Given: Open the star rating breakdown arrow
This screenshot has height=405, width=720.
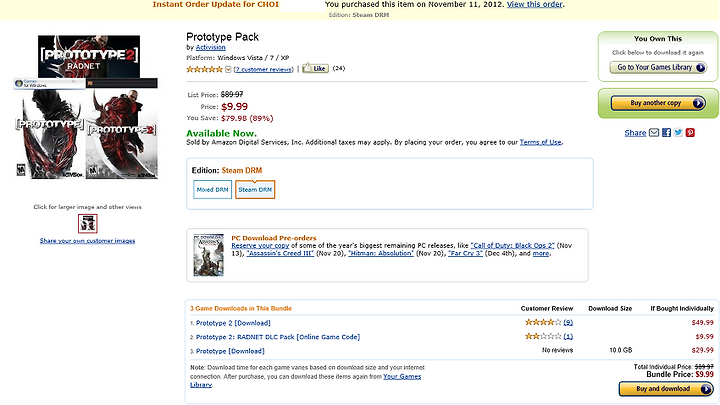Looking at the screenshot, I should pyautogui.click(x=228, y=69).
